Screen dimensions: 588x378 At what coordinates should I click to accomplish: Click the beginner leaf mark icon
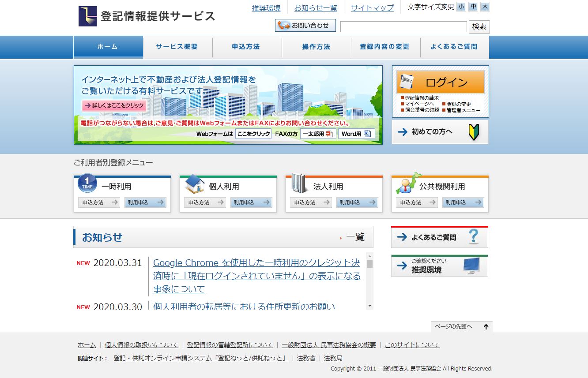point(474,132)
